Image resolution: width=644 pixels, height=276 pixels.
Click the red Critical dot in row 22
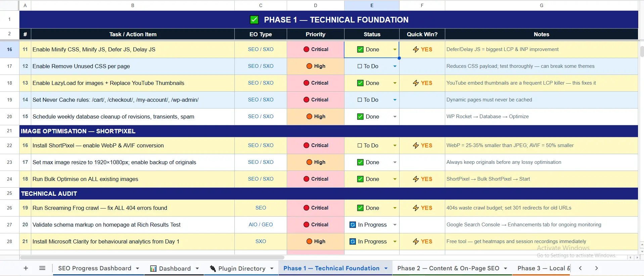tap(306, 145)
